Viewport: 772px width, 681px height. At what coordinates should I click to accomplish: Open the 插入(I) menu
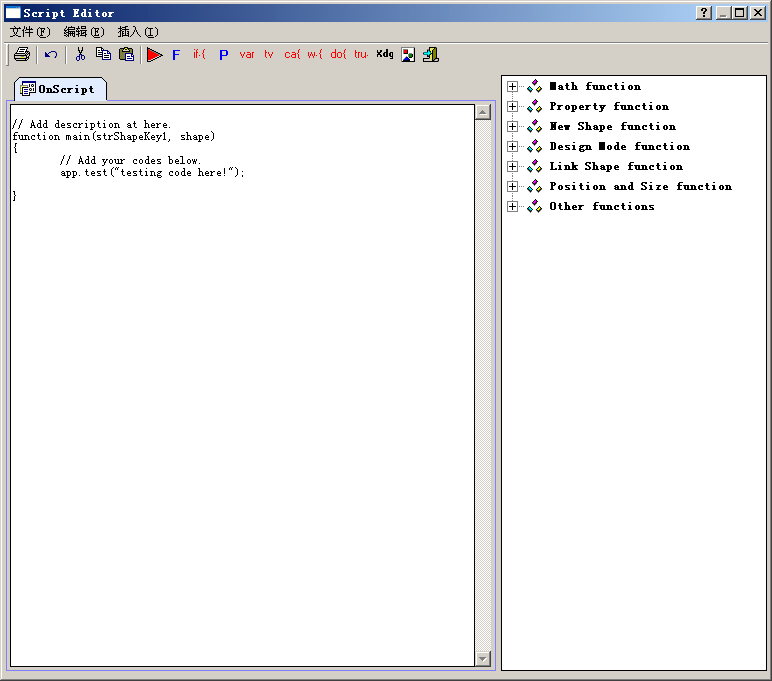tap(138, 32)
